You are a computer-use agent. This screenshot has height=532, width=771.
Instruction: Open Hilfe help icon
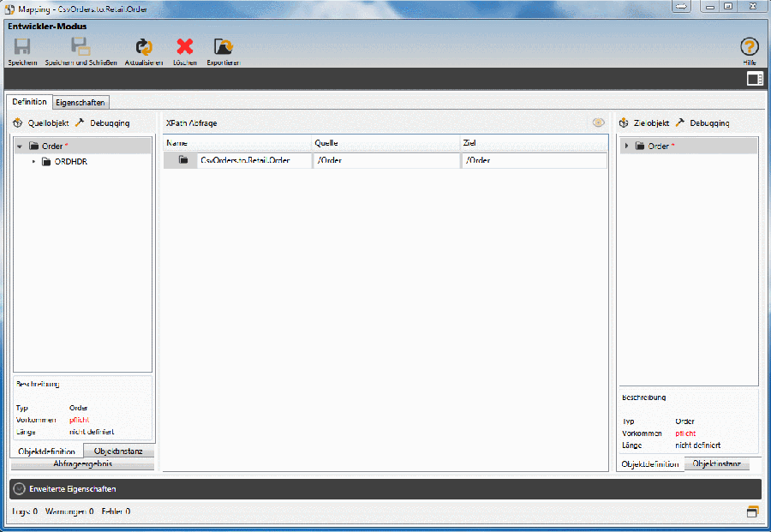coord(750,48)
